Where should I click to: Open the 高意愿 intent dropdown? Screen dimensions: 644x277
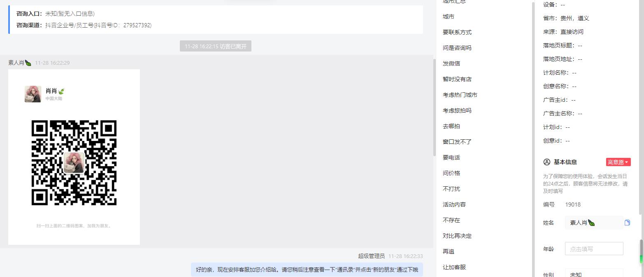(618, 162)
